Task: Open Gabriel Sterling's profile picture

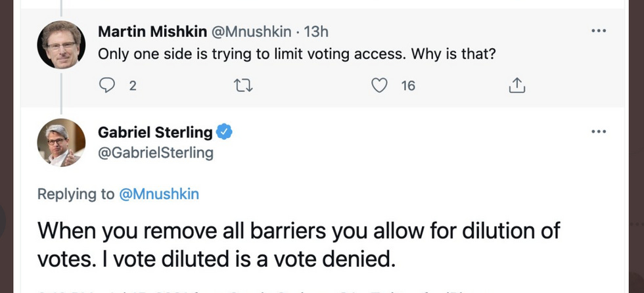Action: click(x=61, y=142)
